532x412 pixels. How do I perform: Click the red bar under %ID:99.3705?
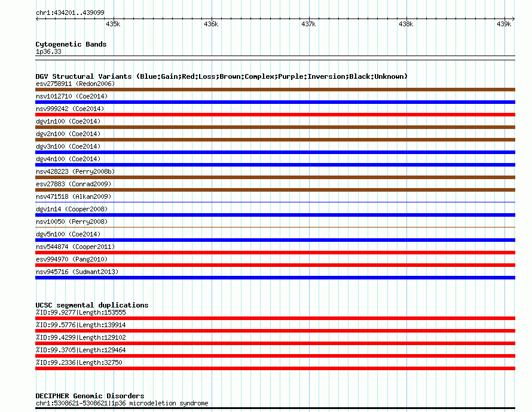(275, 356)
